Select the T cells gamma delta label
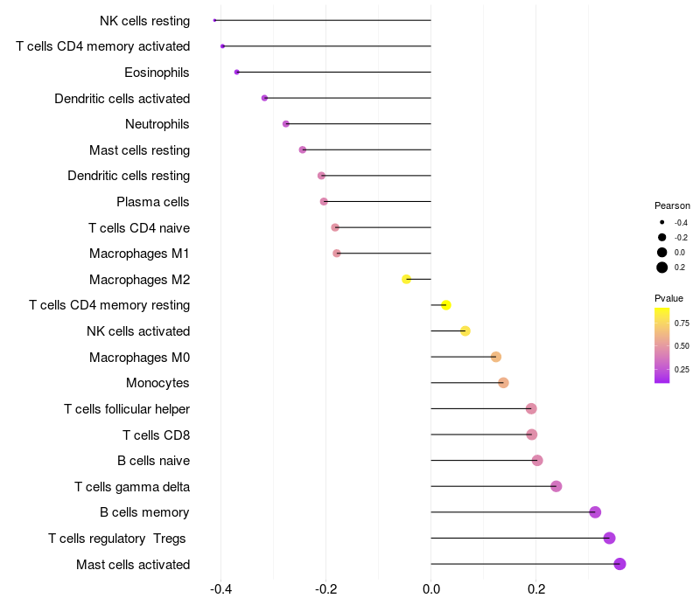Image resolution: width=700 pixels, height=612 pixels. pos(132,487)
